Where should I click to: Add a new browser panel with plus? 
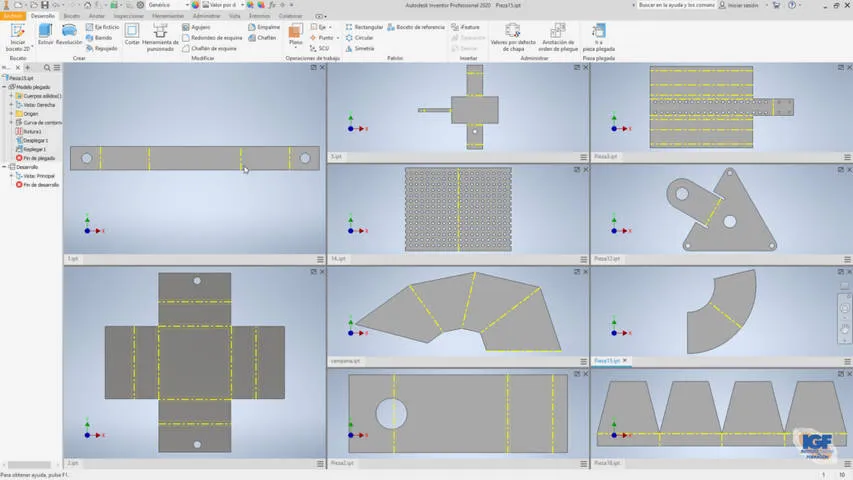[x=28, y=67]
